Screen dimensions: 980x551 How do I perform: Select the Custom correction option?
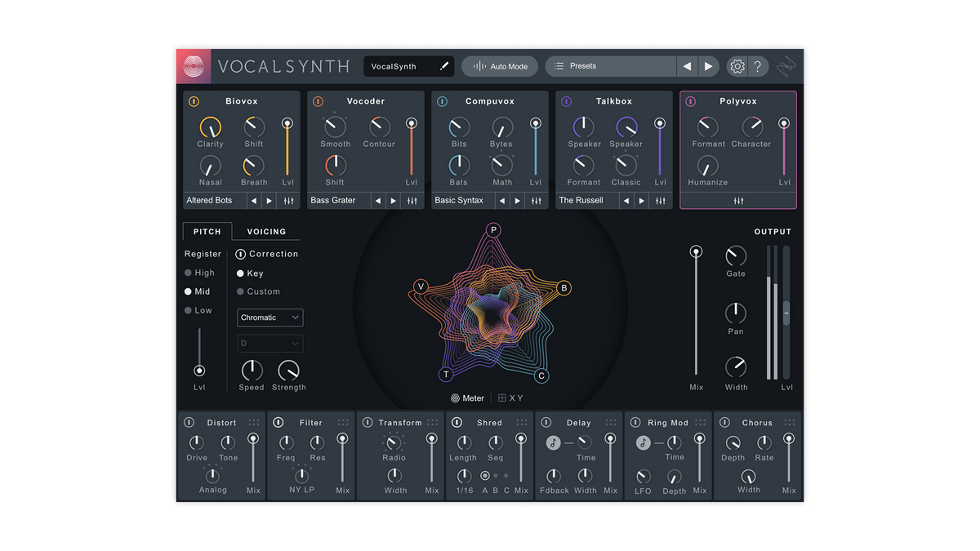click(258, 291)
